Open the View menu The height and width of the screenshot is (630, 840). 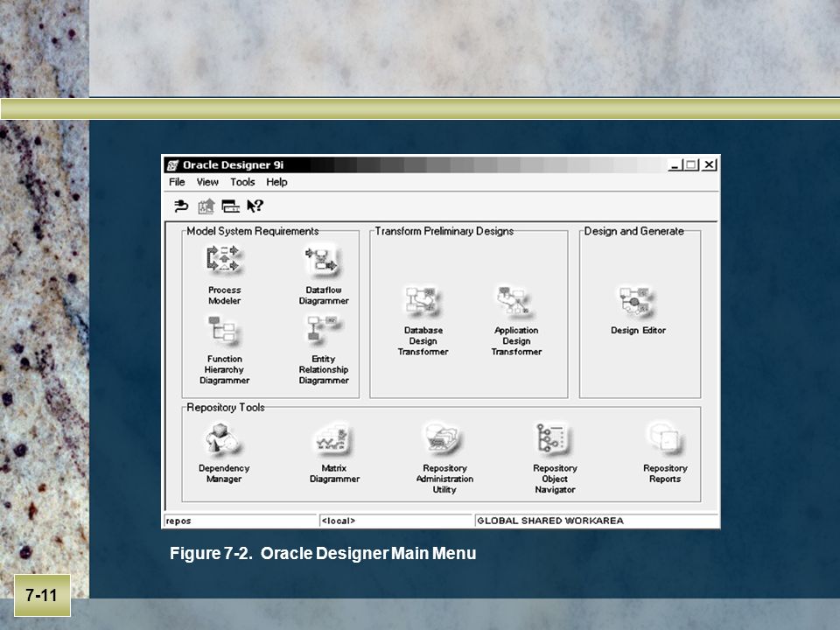pyautogui.click(x=207, y=182)
